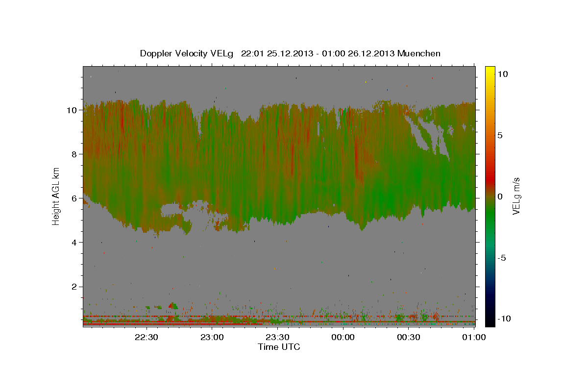Click the '00:00' time axis label
Screen dimensions: 588x392
(343, 337)
